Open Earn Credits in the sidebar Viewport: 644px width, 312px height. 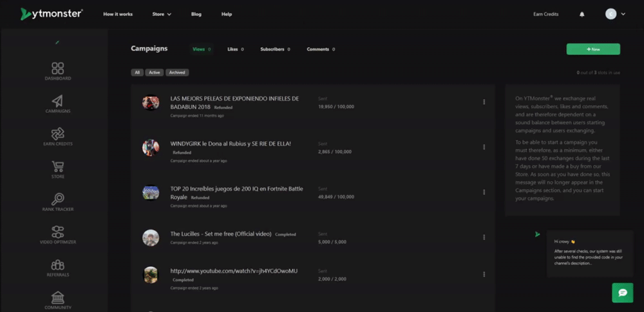pos(58,134)
